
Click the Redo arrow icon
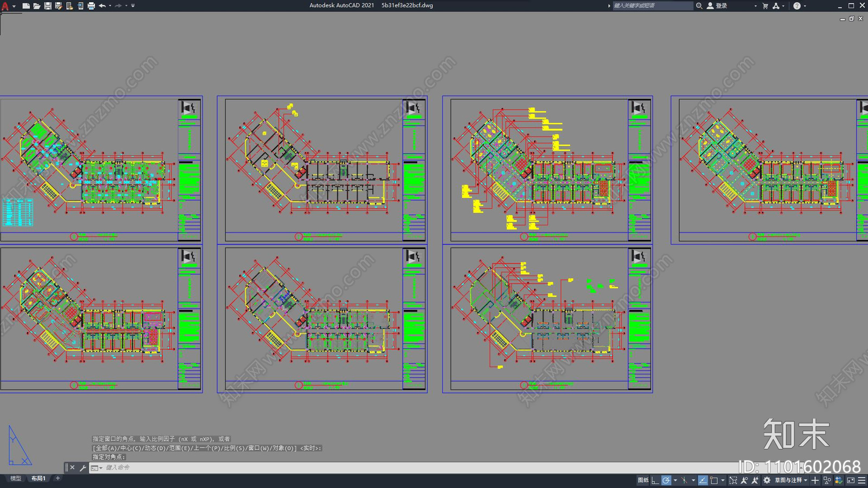point(118,6)
